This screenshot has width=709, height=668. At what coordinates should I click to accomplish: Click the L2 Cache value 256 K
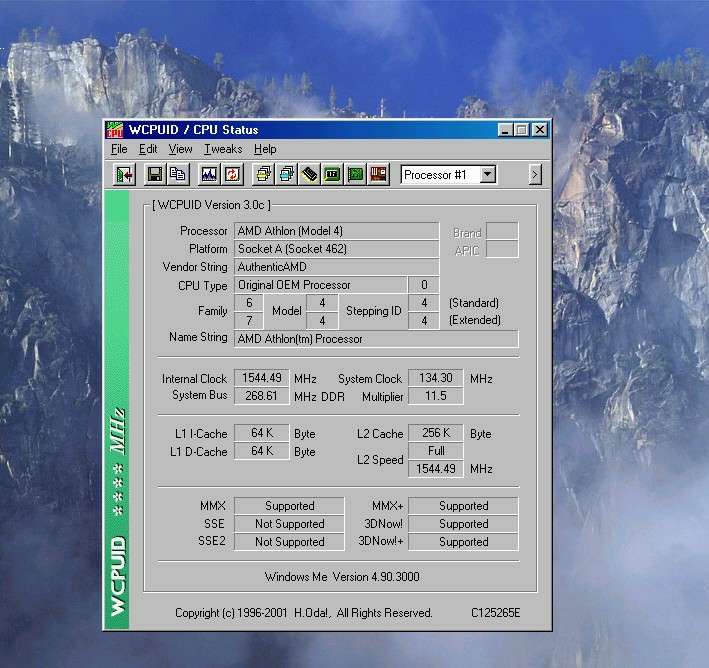(x=435, y=433)
